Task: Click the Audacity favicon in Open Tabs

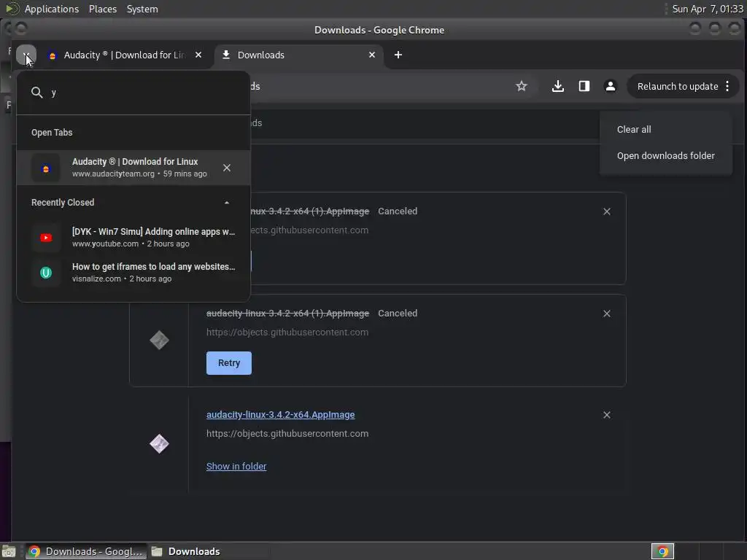Action: click(x=46, y=168)
